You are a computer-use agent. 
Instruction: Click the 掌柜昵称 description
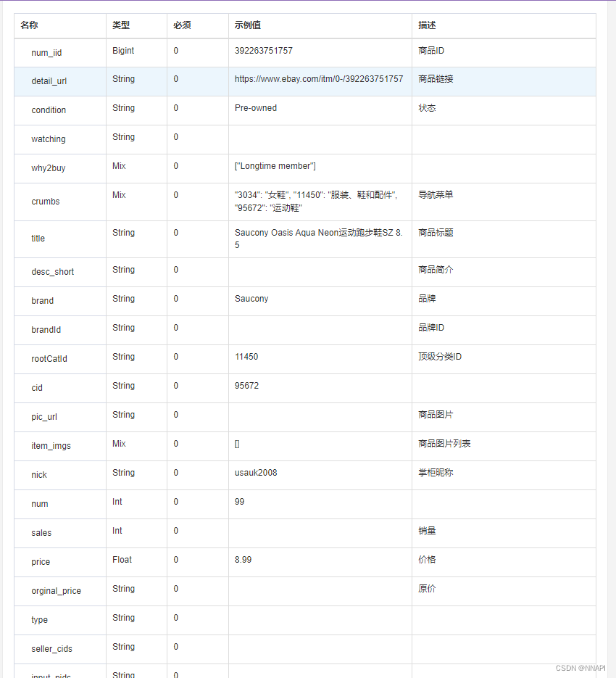pyautogui.click(x=436, y=472)
